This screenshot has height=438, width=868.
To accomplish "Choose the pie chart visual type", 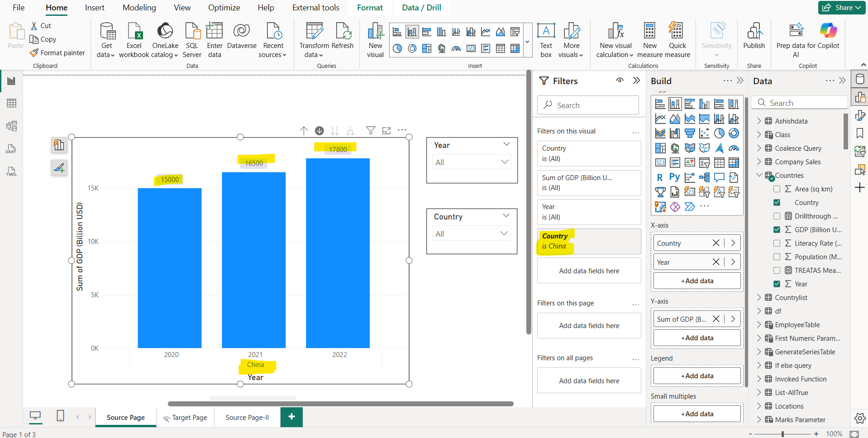I will tap(720, 133).
